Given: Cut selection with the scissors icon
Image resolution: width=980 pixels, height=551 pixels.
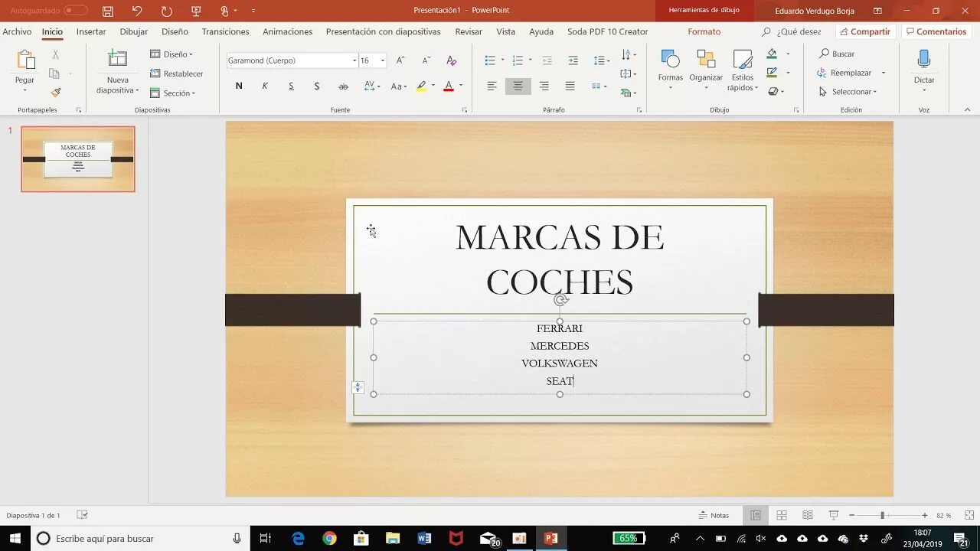Looking at the screenshot, I should (55, 54).
